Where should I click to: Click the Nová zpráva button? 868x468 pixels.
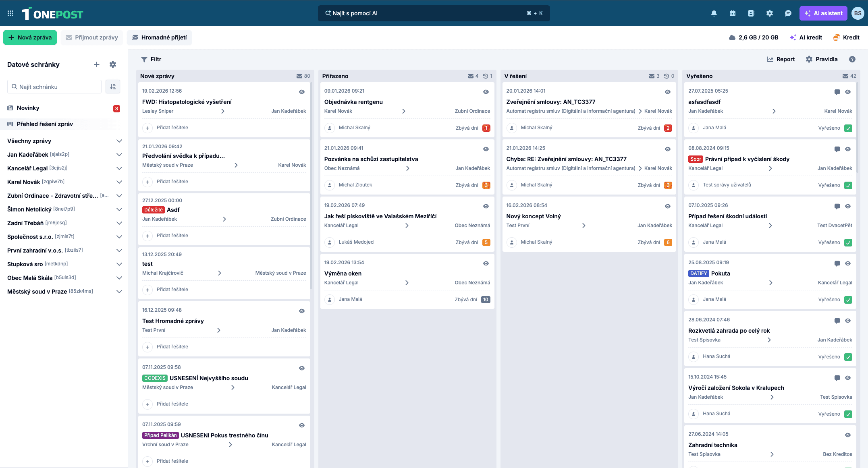[x=30, y=37]
